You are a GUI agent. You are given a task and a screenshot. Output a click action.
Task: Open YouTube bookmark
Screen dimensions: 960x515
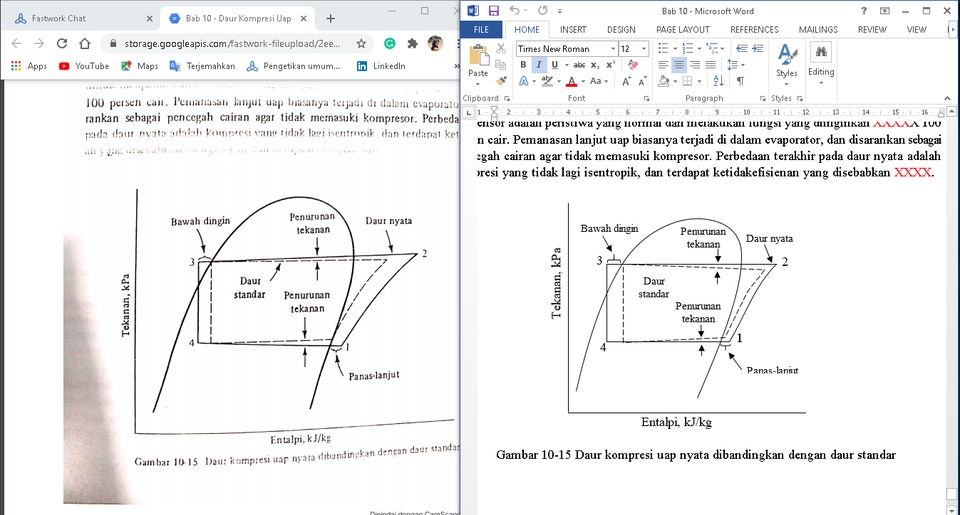pos(84,66)
